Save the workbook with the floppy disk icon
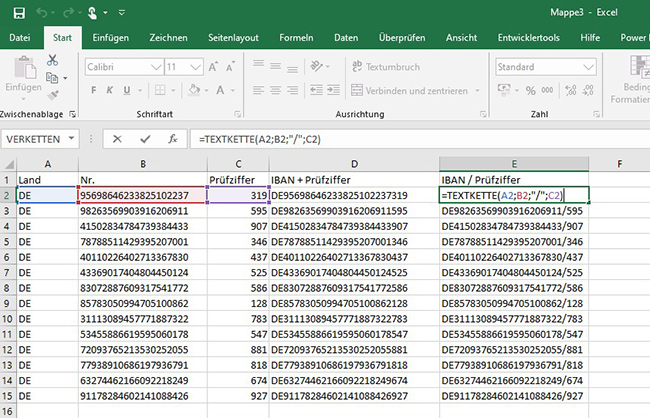The height and width of the screenshot is (418, 650). click(x=19, y=13)
